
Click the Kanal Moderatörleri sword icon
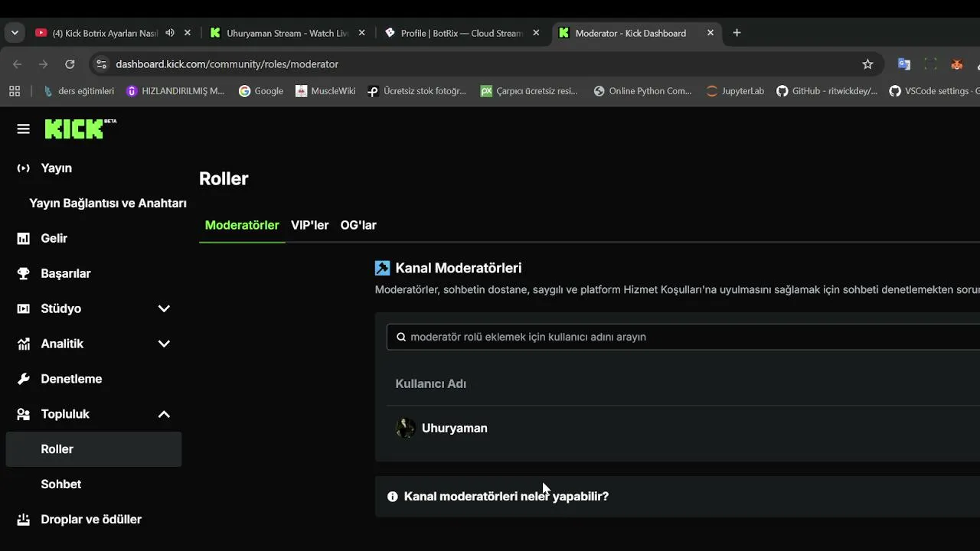tap(382, 269)
